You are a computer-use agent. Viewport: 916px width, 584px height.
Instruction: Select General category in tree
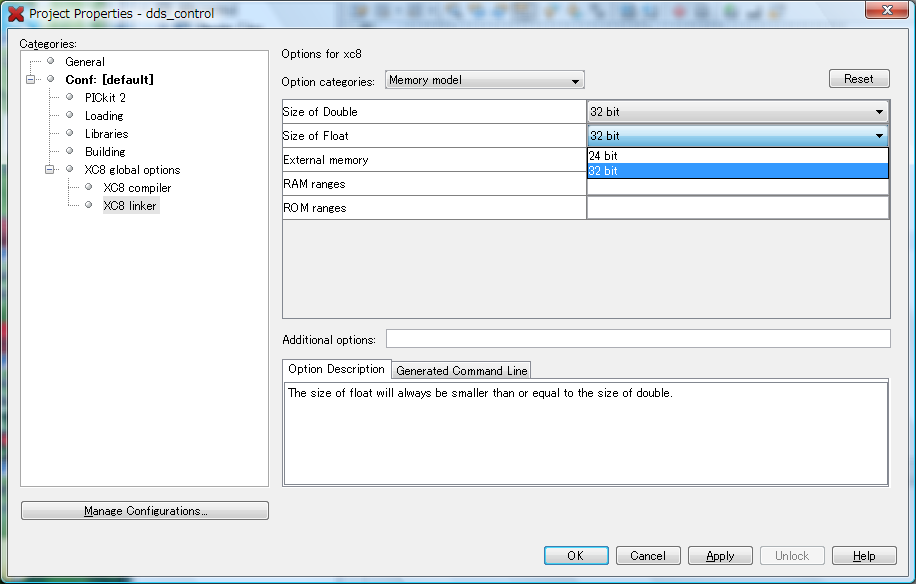coord(85,62)
